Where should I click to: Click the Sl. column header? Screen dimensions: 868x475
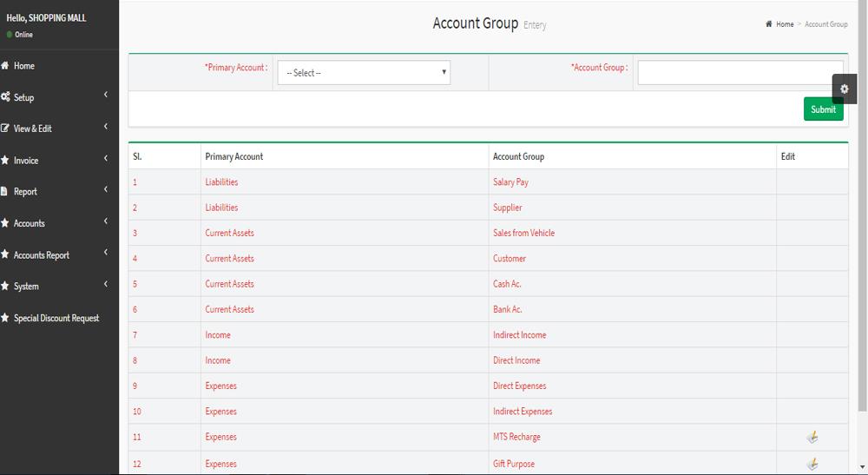pos(164,156)
